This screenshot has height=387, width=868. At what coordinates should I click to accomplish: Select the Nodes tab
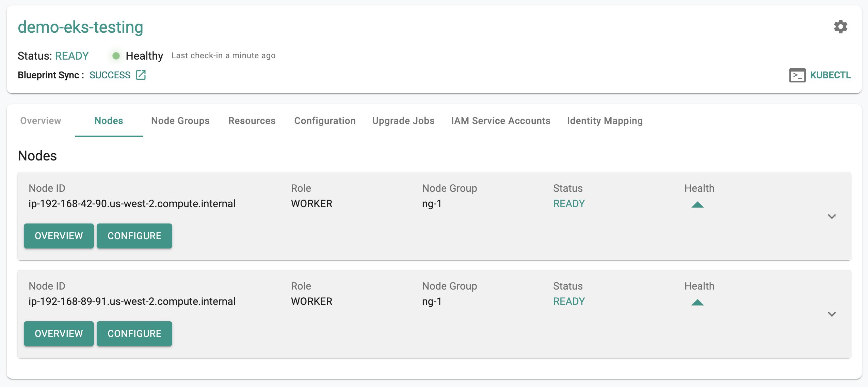tap(109, 121)
